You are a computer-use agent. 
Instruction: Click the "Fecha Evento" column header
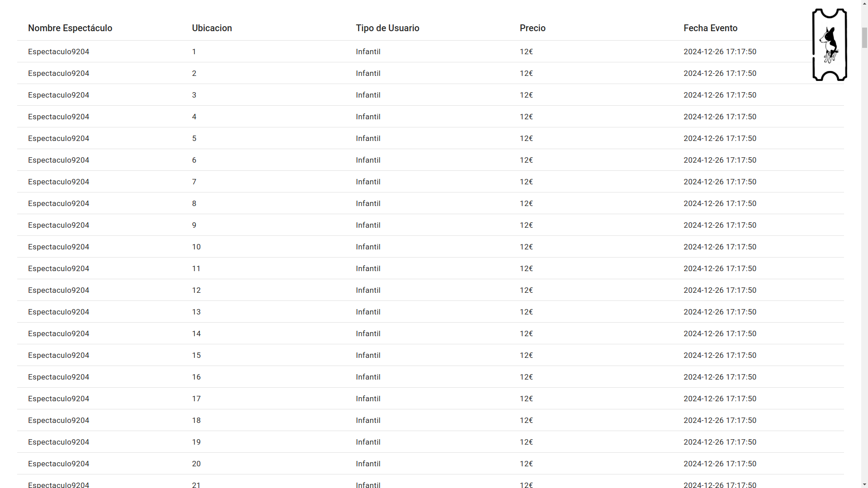click(710, 28)
